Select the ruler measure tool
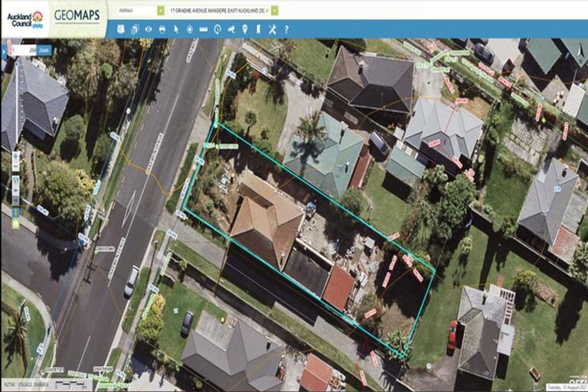588x392 pixels. [204, 29]
